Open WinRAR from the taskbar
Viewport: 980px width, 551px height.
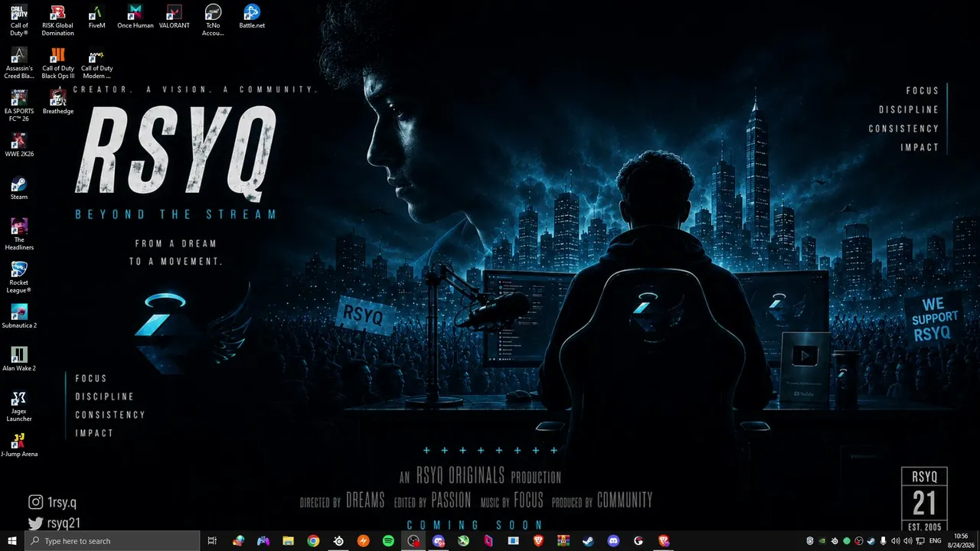(563, 541)
